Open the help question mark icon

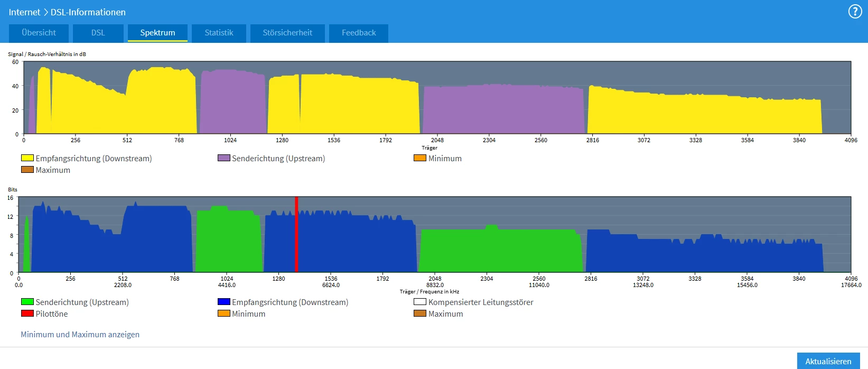click(855, 12)
